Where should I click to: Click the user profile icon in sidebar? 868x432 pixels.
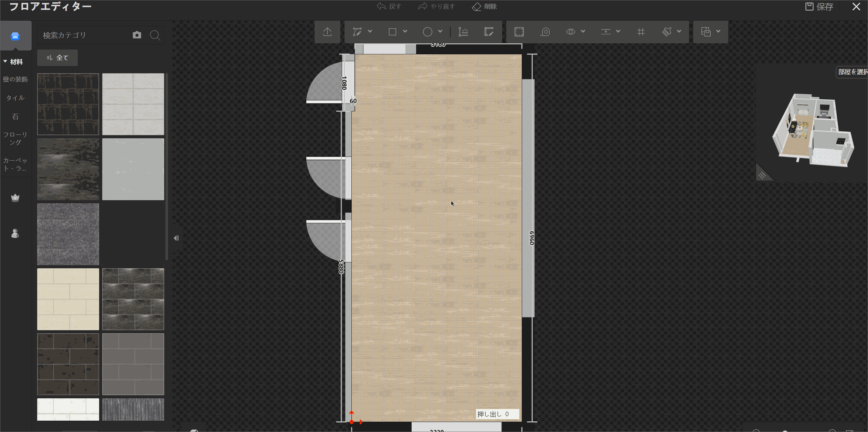coord(15,234)
